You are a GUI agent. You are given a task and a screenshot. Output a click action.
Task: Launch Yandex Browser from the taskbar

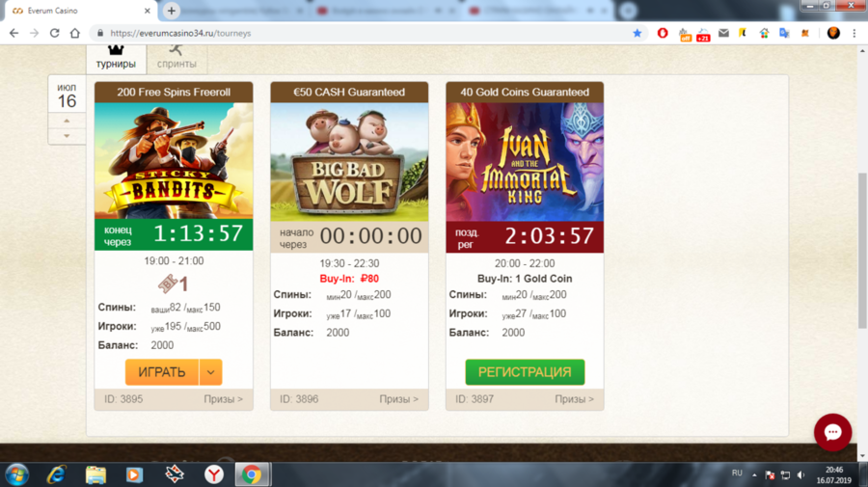[x=214, y=474]
